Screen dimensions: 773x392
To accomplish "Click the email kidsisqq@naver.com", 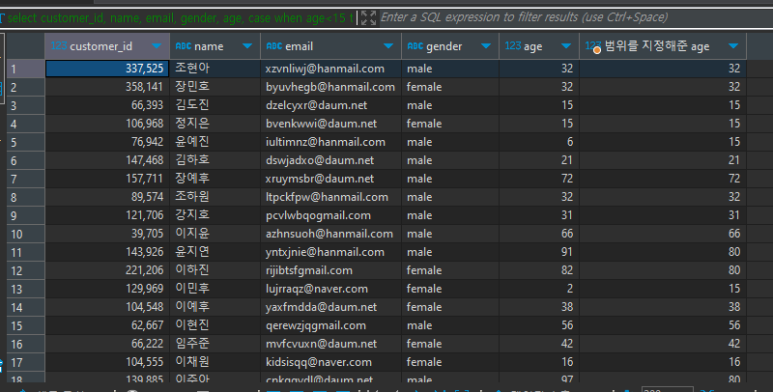I will click(318, 362).
